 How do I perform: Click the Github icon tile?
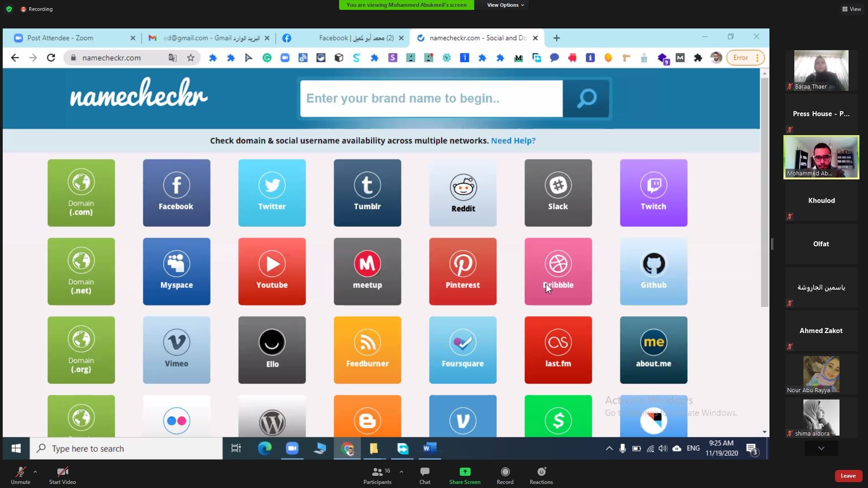[653, 272]
